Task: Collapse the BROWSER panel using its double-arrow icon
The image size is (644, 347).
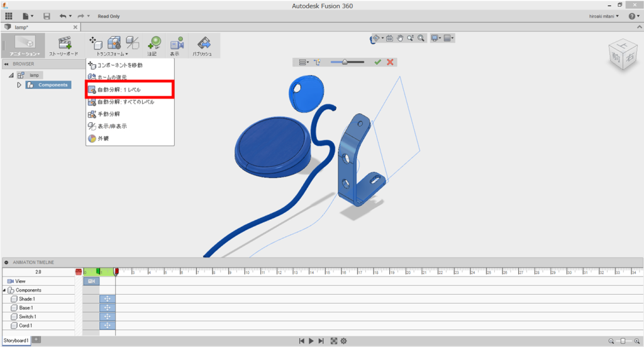Action: (x=6, y=64)
